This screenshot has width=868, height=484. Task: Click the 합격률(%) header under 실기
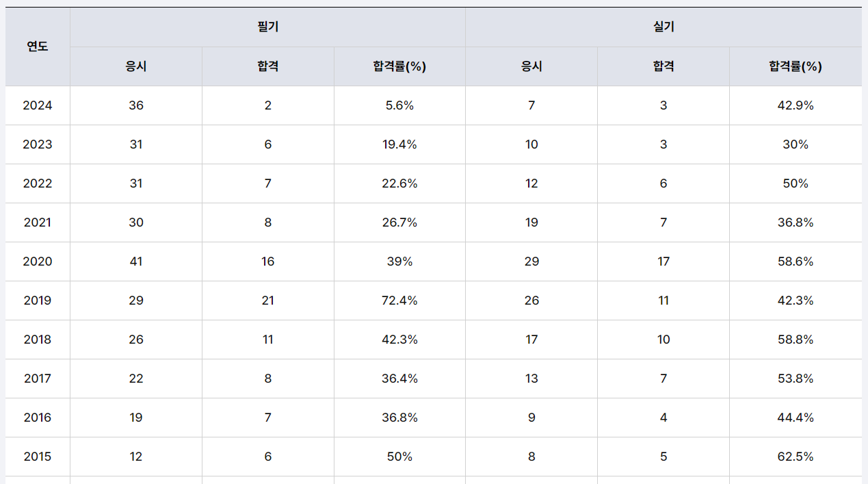[795, 66]
